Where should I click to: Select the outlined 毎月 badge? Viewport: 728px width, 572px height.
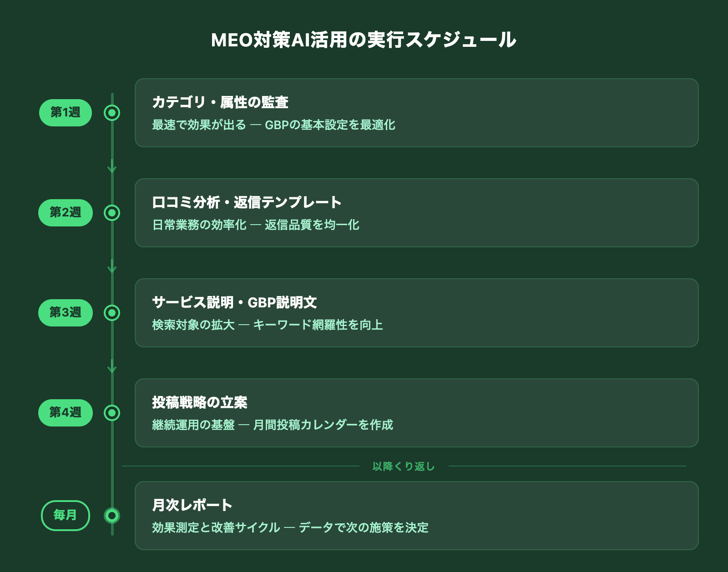pyautogui.click(x=66, y=516)
